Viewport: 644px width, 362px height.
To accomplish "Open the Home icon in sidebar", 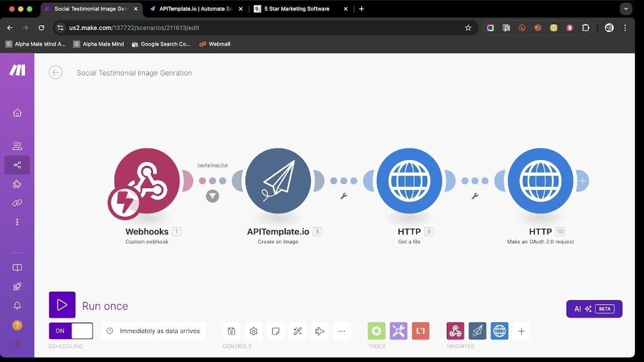I will pyautogui.click(x=17, y=113).
